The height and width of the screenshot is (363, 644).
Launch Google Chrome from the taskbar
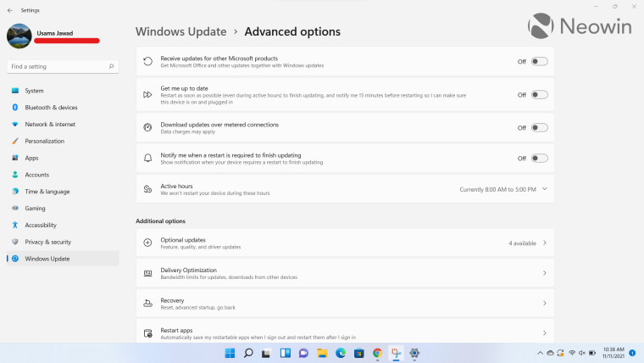pyautogui.click(x=377, y=353)
